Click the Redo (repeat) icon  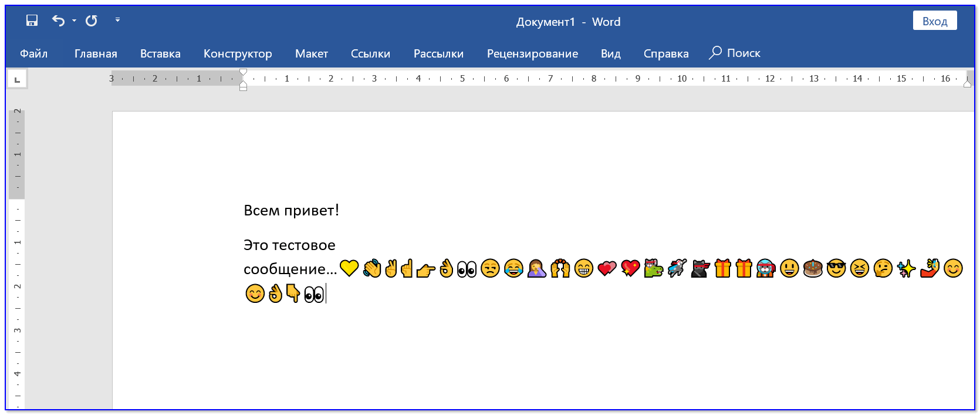pyautogui.click(x=92, y=21)
